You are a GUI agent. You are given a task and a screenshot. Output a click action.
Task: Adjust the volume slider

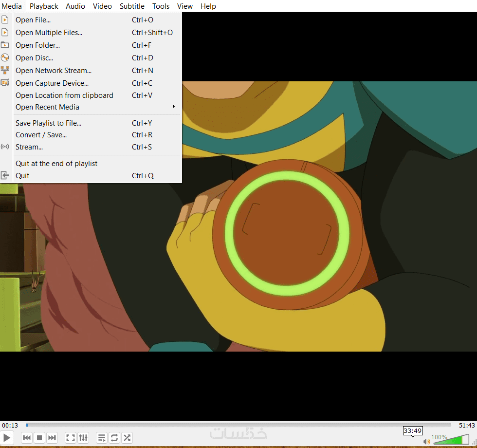point(451,439)
